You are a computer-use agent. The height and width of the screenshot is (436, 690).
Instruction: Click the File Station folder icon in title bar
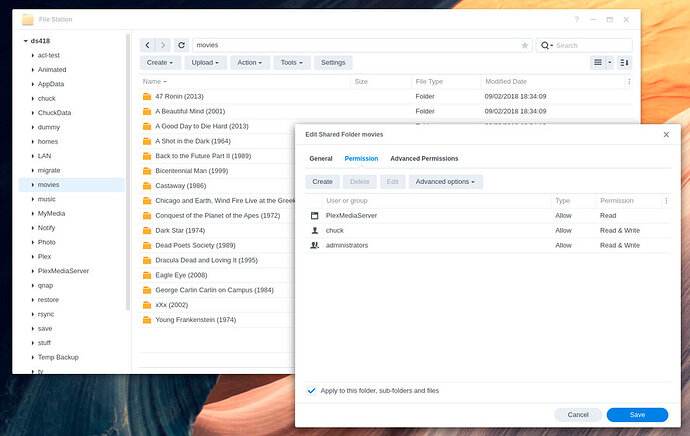pos(28,19)
